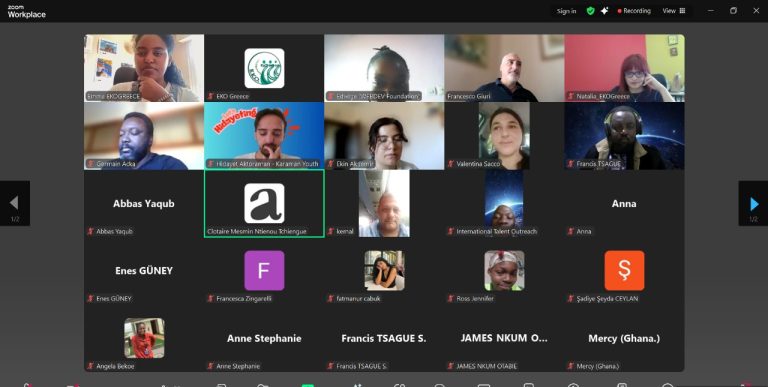Click Angela Bekoe's profile photo

pos(144,338)
